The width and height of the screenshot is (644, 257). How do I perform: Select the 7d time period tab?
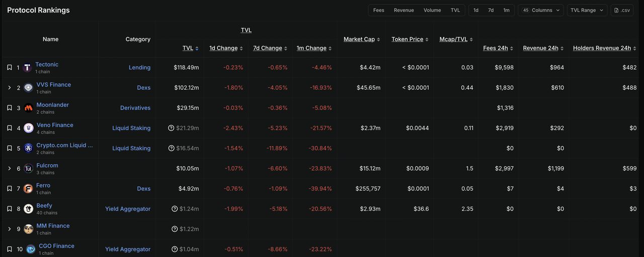491,10
